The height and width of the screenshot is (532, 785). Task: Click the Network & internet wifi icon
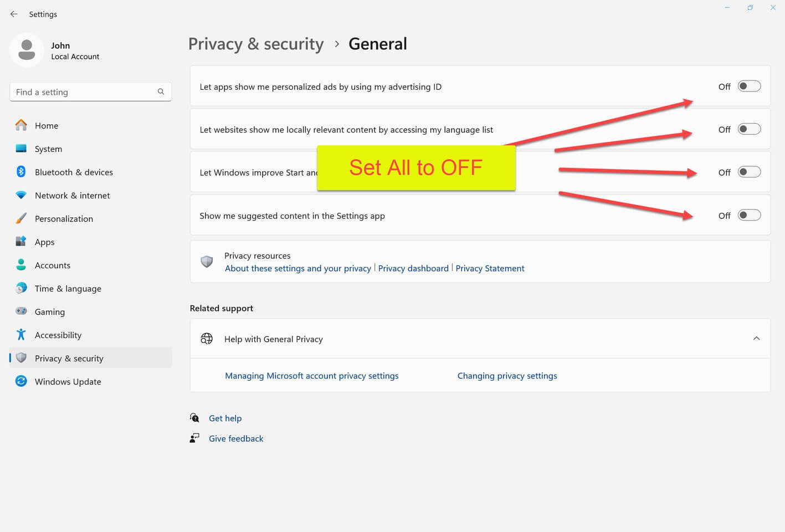point(21,195)
